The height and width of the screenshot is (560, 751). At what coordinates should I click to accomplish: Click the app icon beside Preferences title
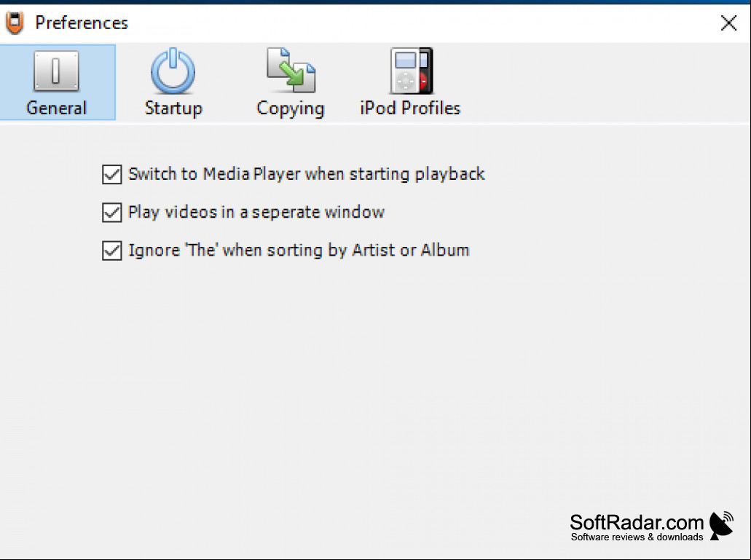(15, 23)
